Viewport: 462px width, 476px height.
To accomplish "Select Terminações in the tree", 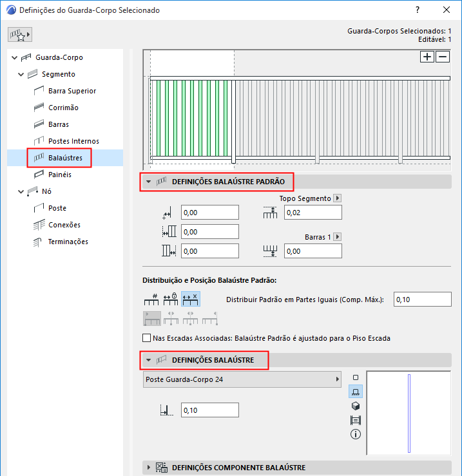I will coord(68,242).
